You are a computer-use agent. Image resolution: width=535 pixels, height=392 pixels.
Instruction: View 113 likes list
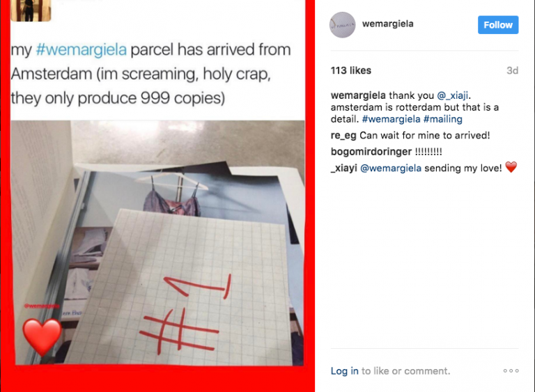pos(351,70)
